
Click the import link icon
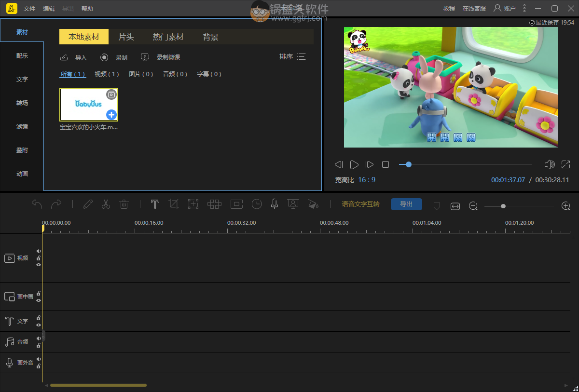pos(64,57)
